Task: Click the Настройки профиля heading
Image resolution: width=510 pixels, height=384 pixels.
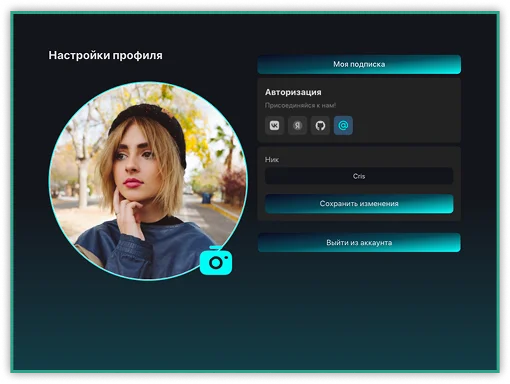Action: click(x=105, y=55)
